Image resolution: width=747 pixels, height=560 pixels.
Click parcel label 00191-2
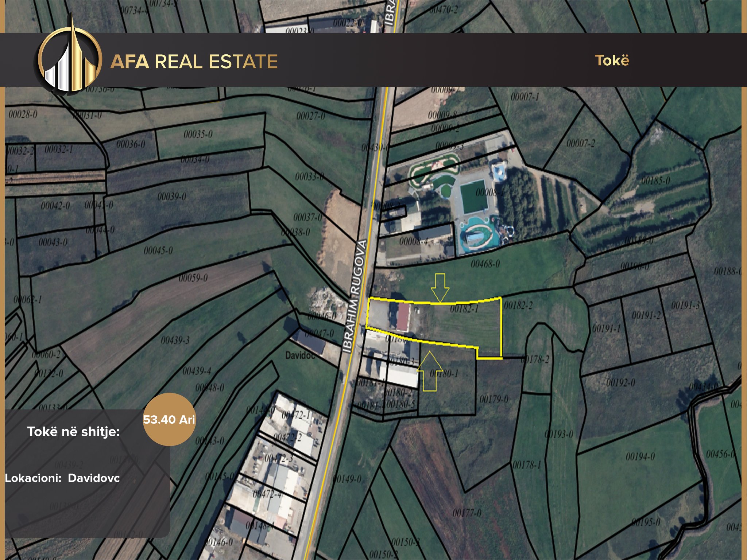(646, 315)
